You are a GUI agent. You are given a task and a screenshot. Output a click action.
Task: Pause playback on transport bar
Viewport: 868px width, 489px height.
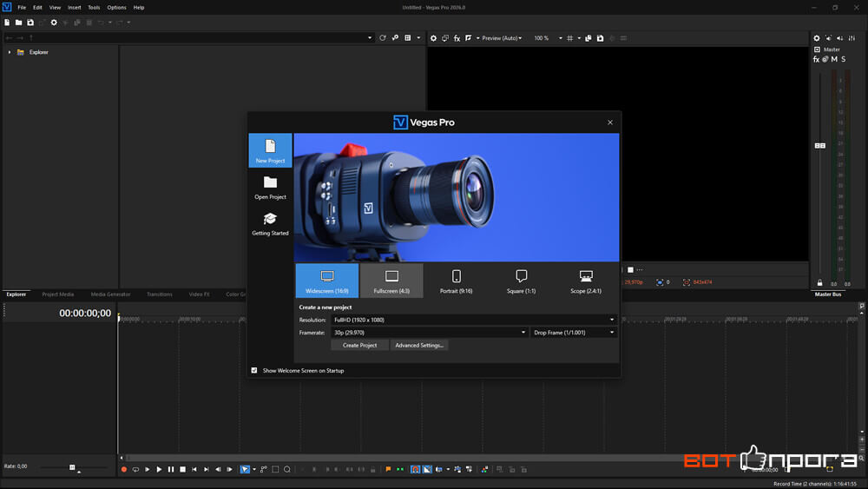pos(171,470)
